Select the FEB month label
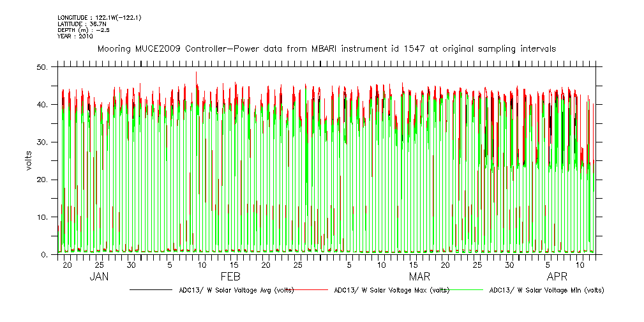This screenshot has height=322, width=644. pos(230,277)
